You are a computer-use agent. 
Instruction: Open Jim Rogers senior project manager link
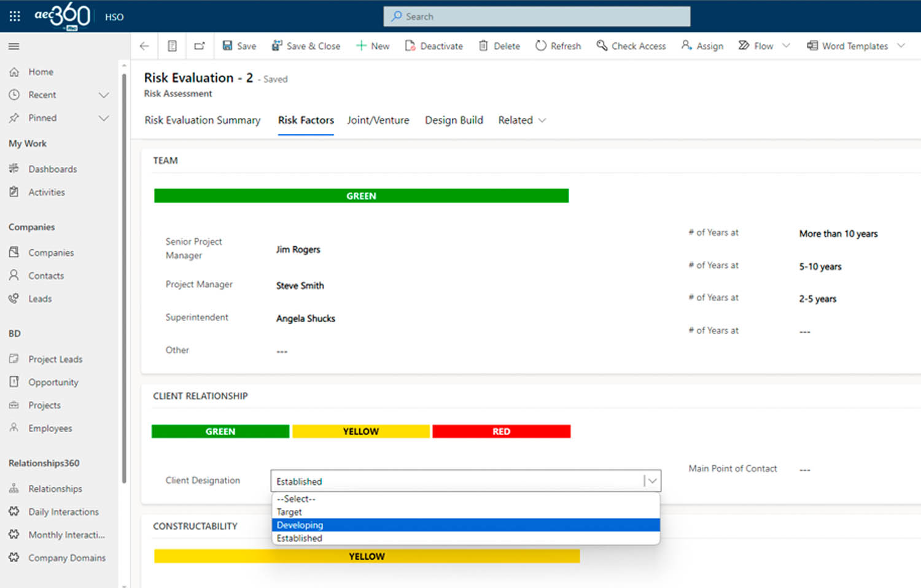point(298,250)
